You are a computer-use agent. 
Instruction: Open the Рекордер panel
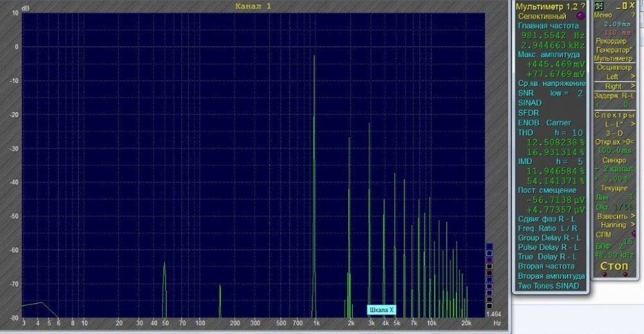(611, 41)
